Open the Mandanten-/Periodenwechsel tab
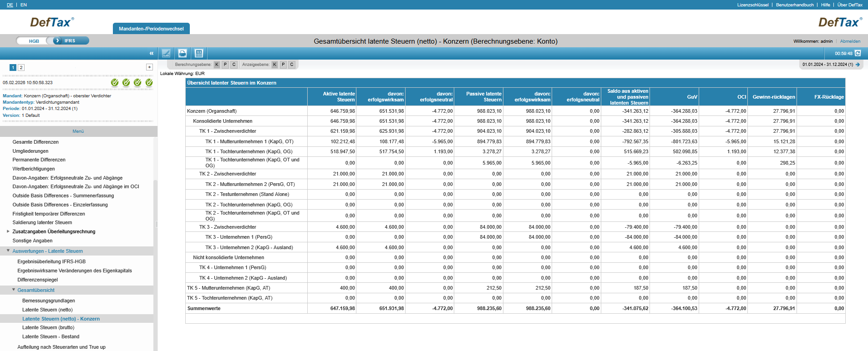 tap(151, 29)
